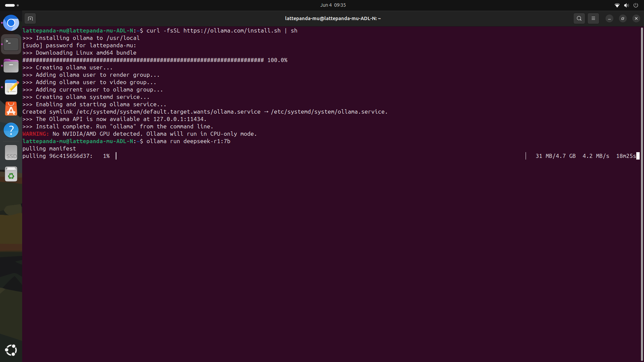Open Wi-Fi network status in the top bar

click(617, 5)
